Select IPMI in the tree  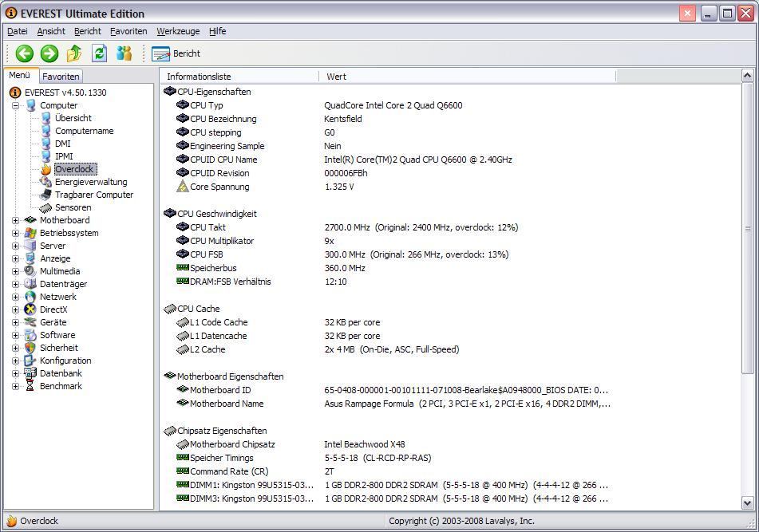tap(64, 156)
